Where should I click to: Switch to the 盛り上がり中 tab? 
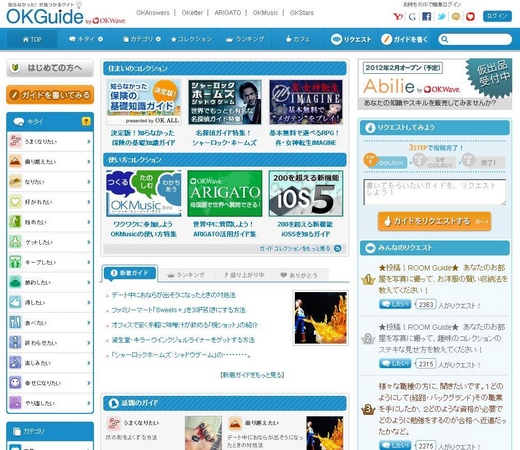pos(244,275)
